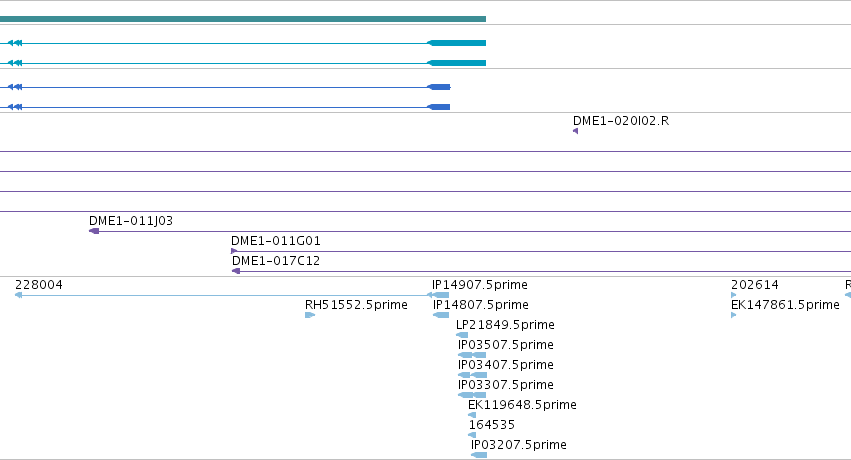Select the arrow glyph under 164535
The image size is (851, 460).
(x=472, y=435)
